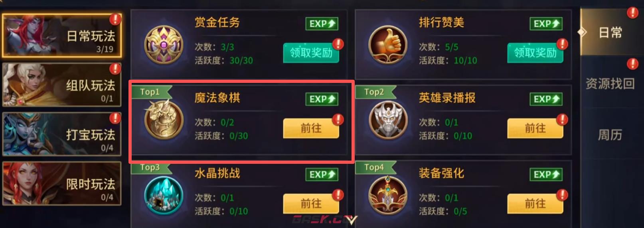Switch to the 日常 tab
This screenshot has width=644, height=228.
pos(610,32)
